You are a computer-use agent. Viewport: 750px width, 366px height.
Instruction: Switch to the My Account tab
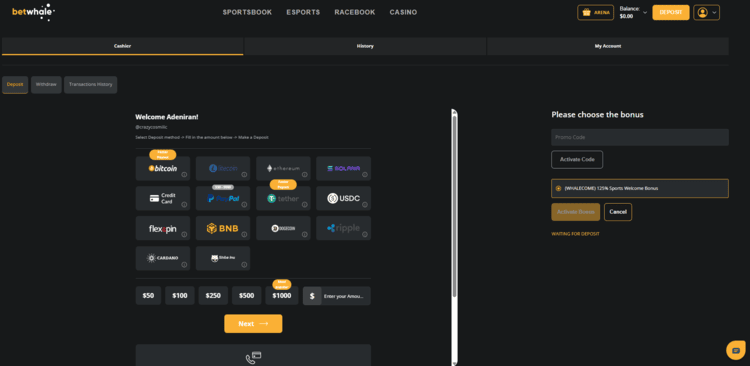click(608, 46)
